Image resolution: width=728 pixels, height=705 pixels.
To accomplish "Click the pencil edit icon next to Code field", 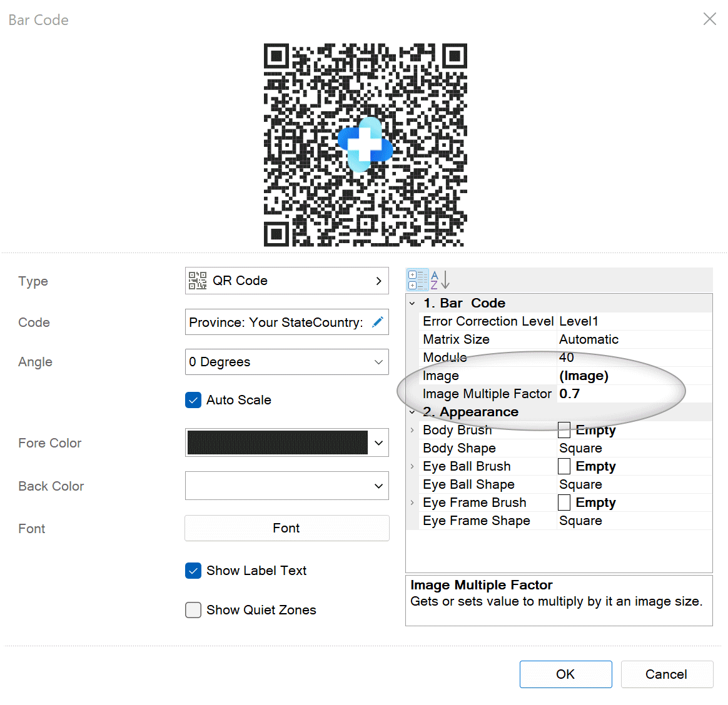I will 377,321.
